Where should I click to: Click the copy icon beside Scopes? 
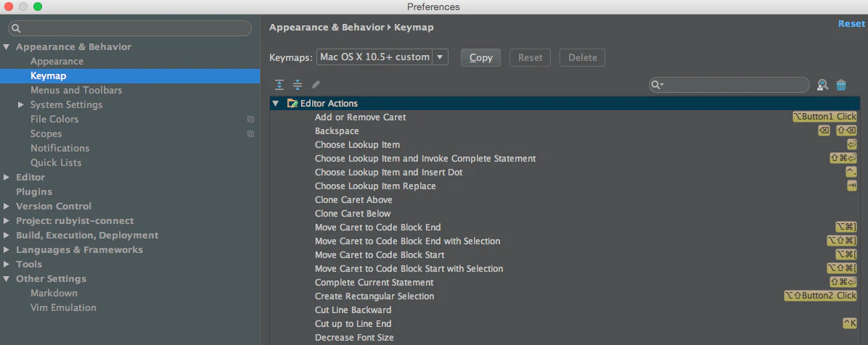(251, 134)
